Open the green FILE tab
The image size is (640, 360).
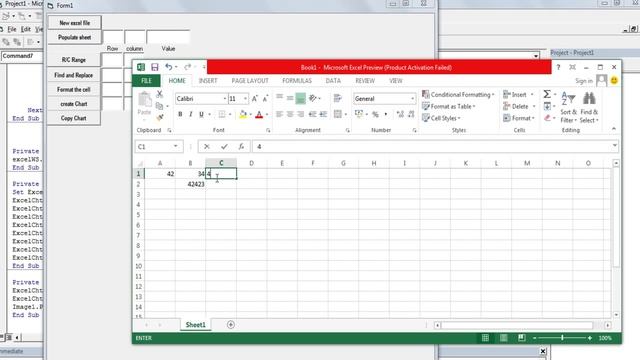(146, 81)
